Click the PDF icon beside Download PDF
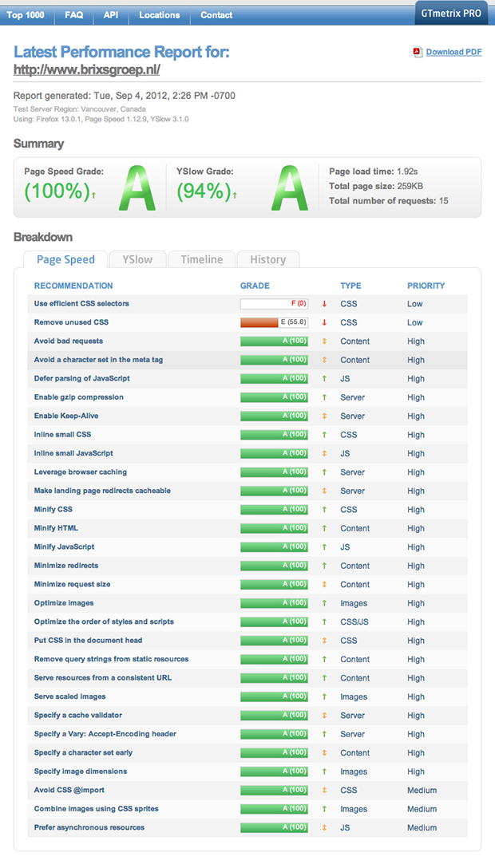 418,52
